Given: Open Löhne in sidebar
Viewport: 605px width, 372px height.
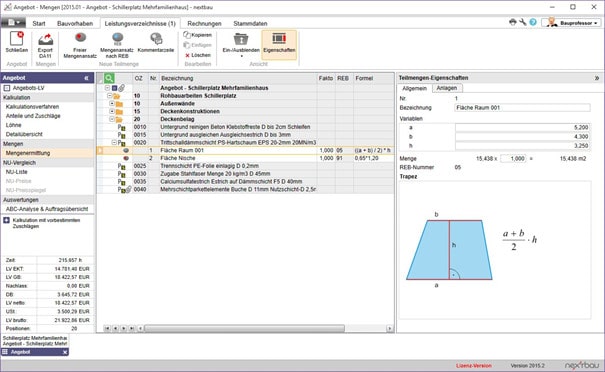Looking at the screenshot, I should (14, 125).
